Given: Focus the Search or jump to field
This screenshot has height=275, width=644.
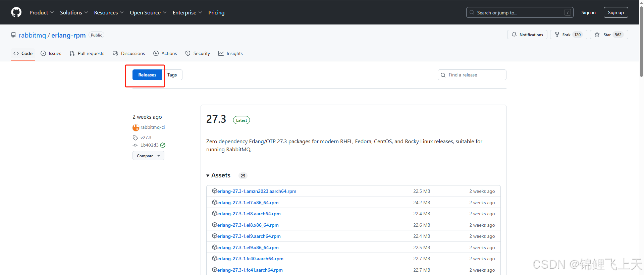Looking at the screenshot, I should coord(520,12).
